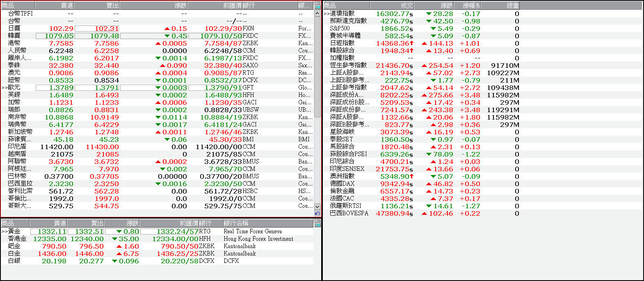Click 銀行名稱 header in metals panel

point(268,223)
